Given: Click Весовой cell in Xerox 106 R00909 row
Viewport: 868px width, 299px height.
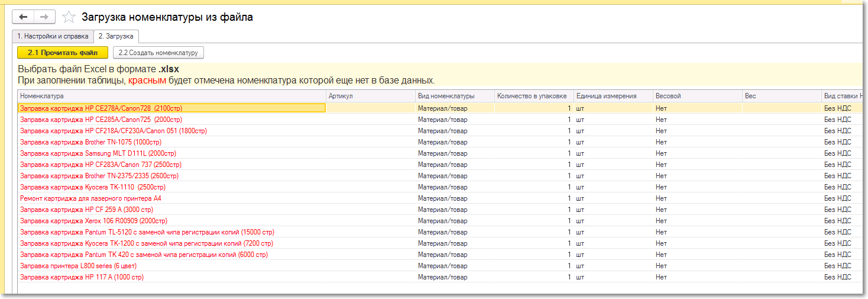Looking at the screenshot, I should (x=698, y=221).
